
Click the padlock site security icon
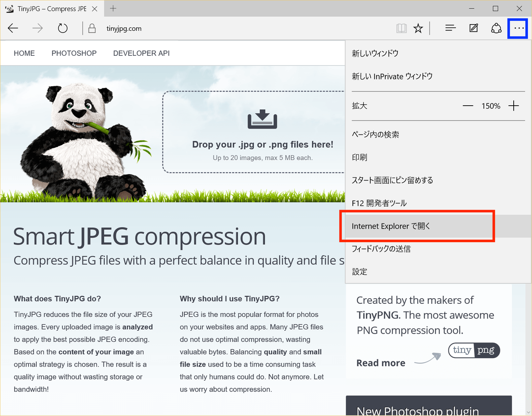[x=92, y=28]
